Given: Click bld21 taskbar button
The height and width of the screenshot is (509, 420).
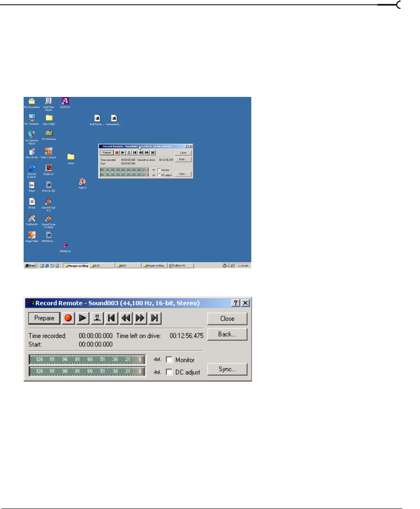Looking at the screenshot, I should click(x=129, y=266).
